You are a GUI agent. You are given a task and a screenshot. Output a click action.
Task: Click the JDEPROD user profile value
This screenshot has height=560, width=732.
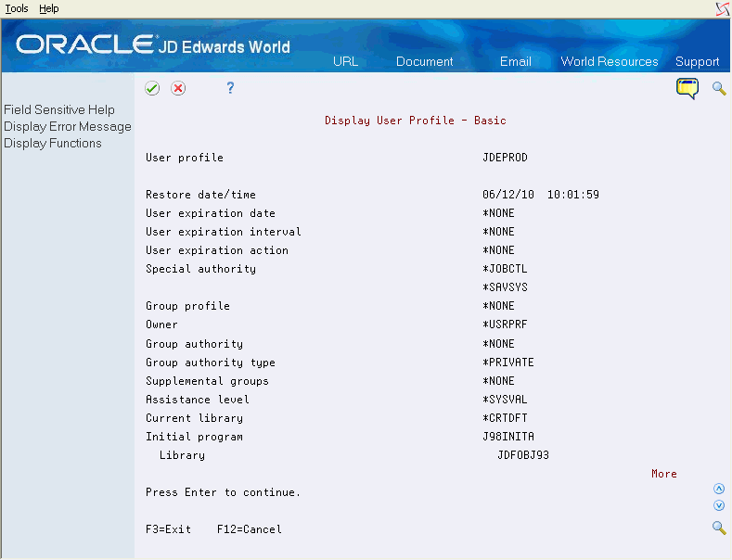pos(505,158)
